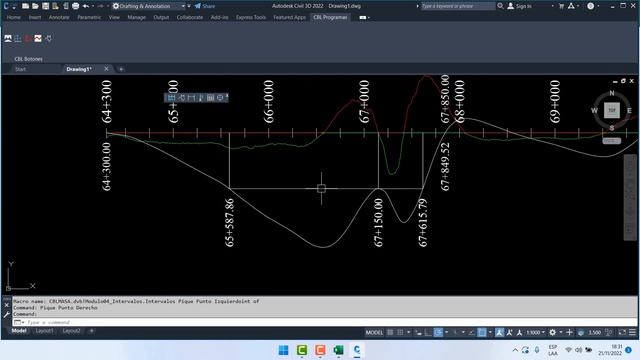The height and width of the screenshot is (360, 640).
Task: Open the Drafting & Annotation workspace dropdown
Action: 149,6
